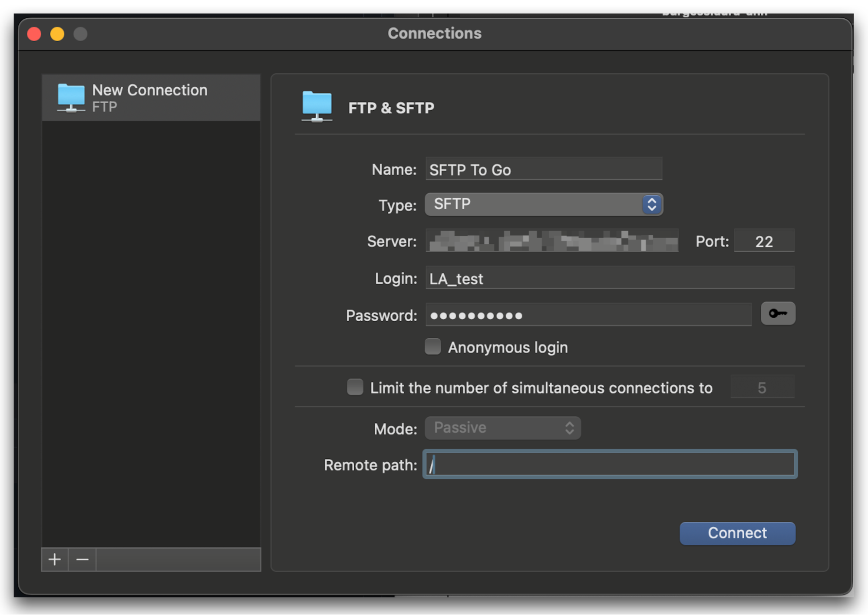Open the Mode dropdown showing Passive

tap(502, 428)
